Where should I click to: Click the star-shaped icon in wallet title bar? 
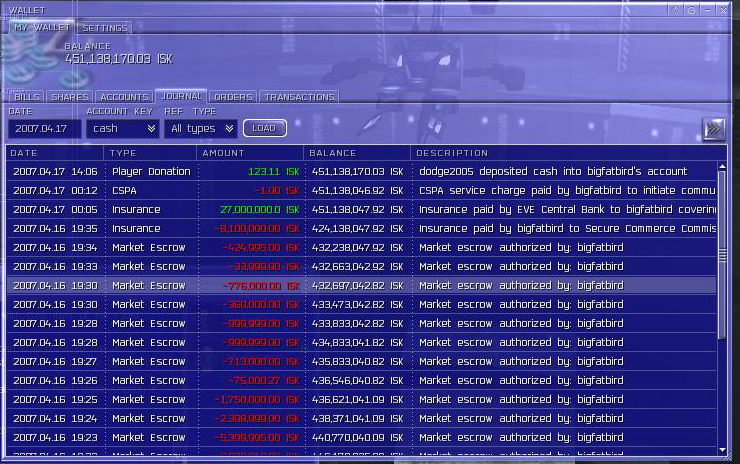click(x=675, y=10)
